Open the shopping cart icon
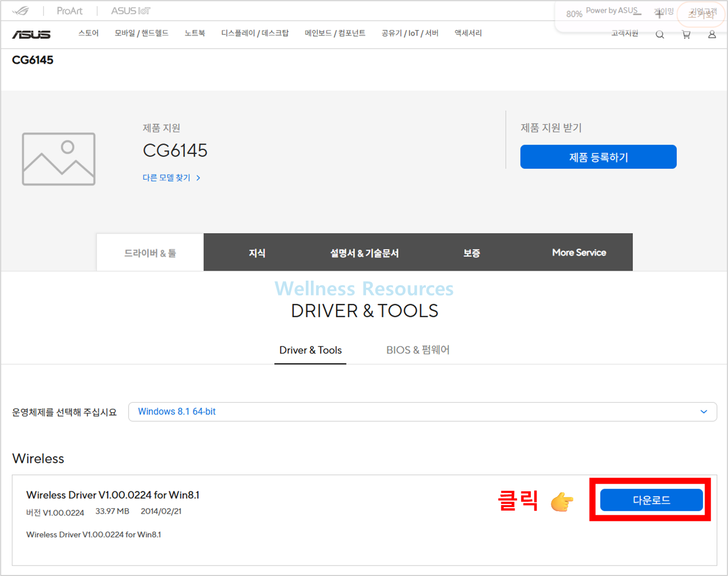 click(x=686, y=35)
